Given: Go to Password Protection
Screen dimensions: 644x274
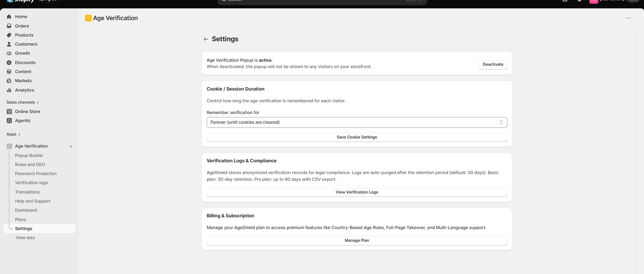Looking at the screenshot, I should click(x=36, y=174).
